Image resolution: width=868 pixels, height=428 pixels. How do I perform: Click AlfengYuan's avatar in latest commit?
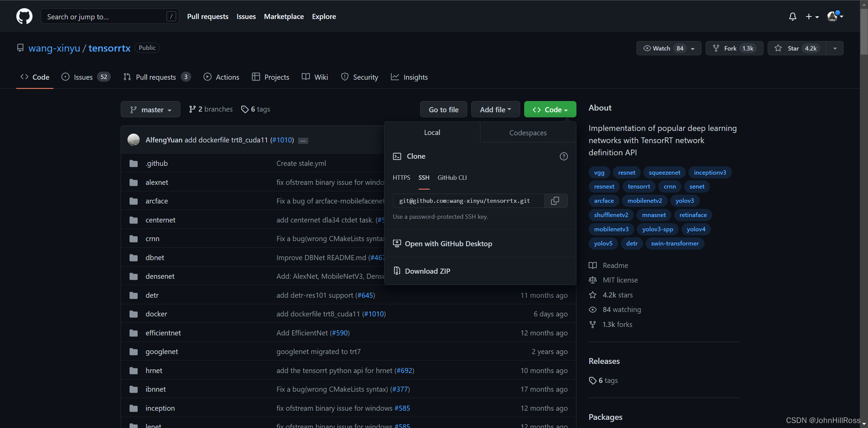pyautogui.click(x=133, y=140)
